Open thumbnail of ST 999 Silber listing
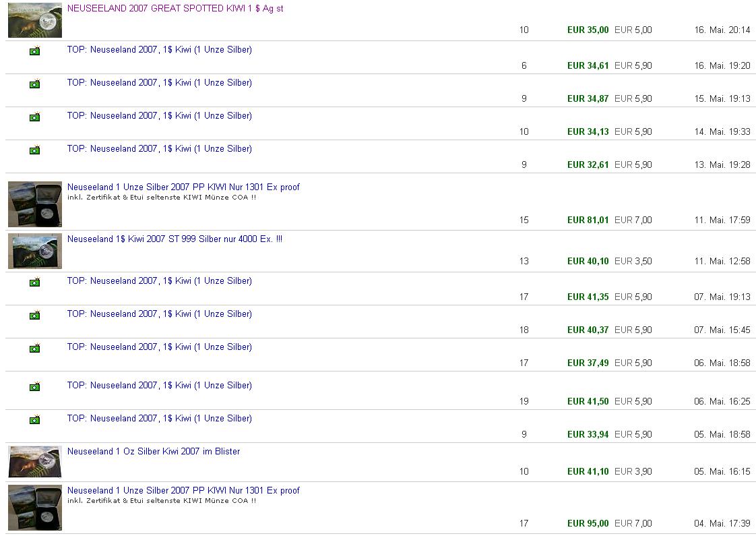This screenshot has width=756, height=536. (35, 251)
